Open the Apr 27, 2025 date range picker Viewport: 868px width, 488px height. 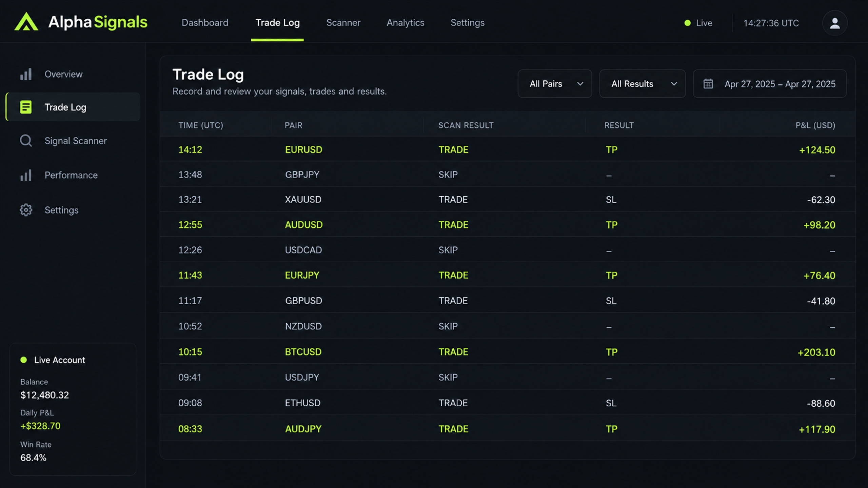click(770, 84)
